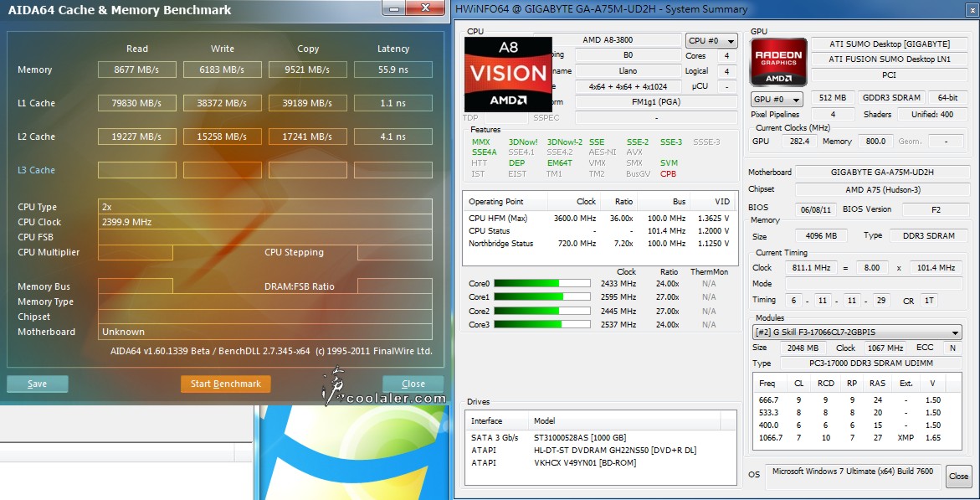This screenshot has width=980, height=500.
Task: Click L1 Cache Write value 38372 MB/s
Action: point(222,103)
